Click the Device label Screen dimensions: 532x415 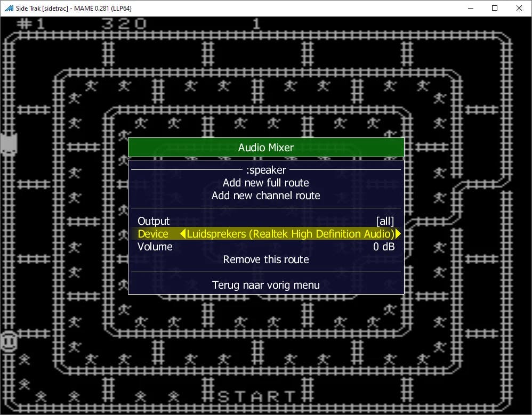pyautogui.click(x=153, y=234)
